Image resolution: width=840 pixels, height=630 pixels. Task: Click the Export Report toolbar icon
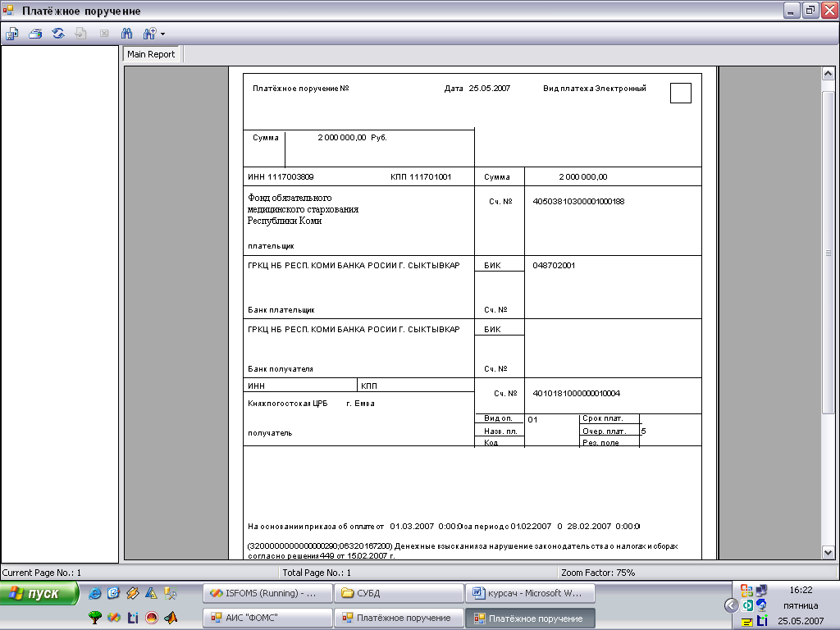click(11, 34)
